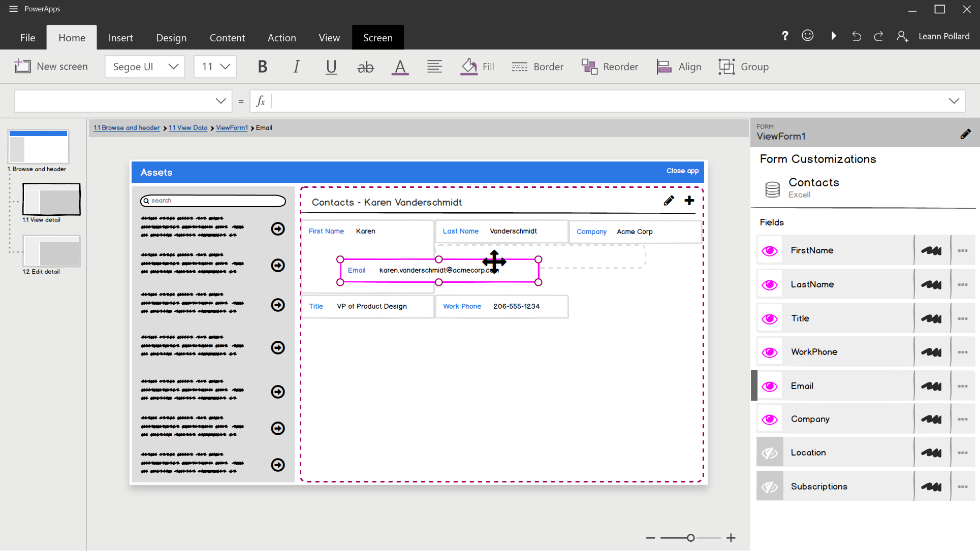Go to ViewForm1 breadcrumb link
980x551 pixels.
pos(232,127)
